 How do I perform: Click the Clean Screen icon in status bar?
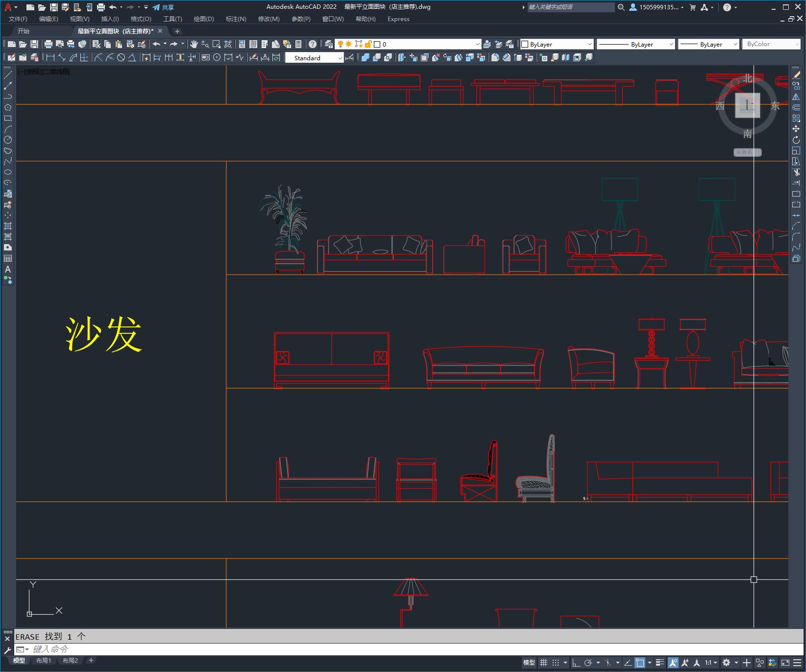(785, 663)
